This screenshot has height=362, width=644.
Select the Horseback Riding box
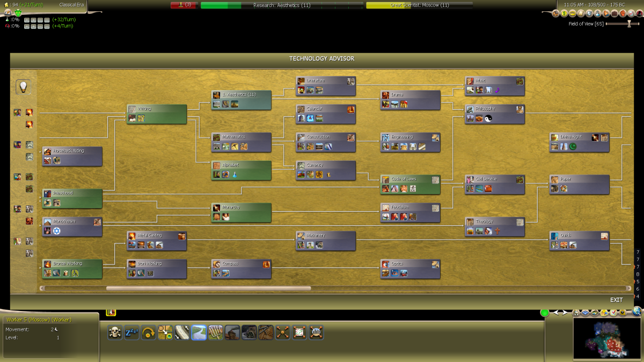click(72, 156)
